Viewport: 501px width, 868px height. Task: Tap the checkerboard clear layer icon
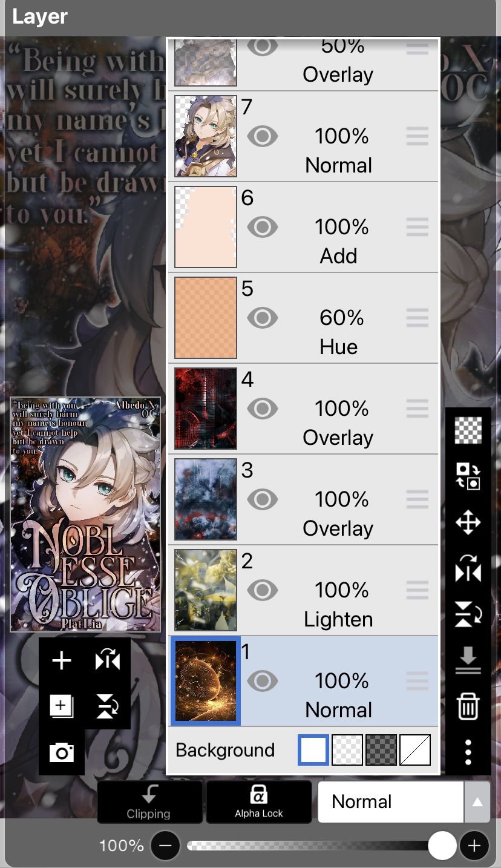pyautogui.click(x=468, y=430)
